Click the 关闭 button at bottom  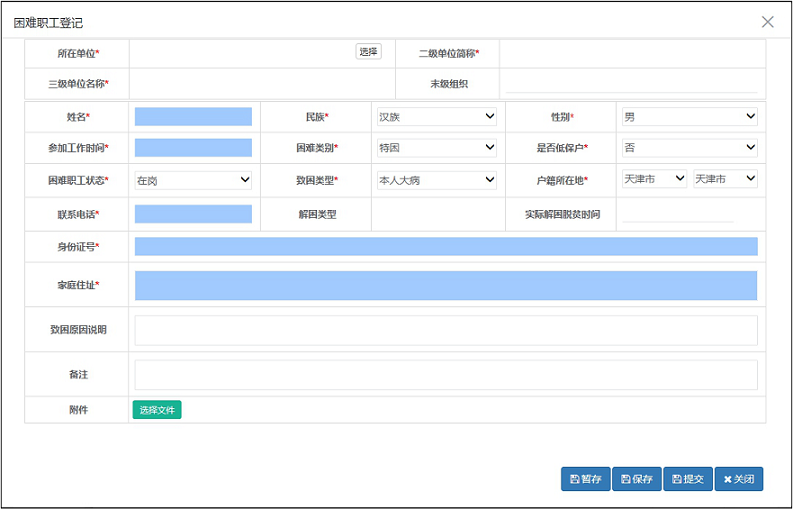point(739,479)
